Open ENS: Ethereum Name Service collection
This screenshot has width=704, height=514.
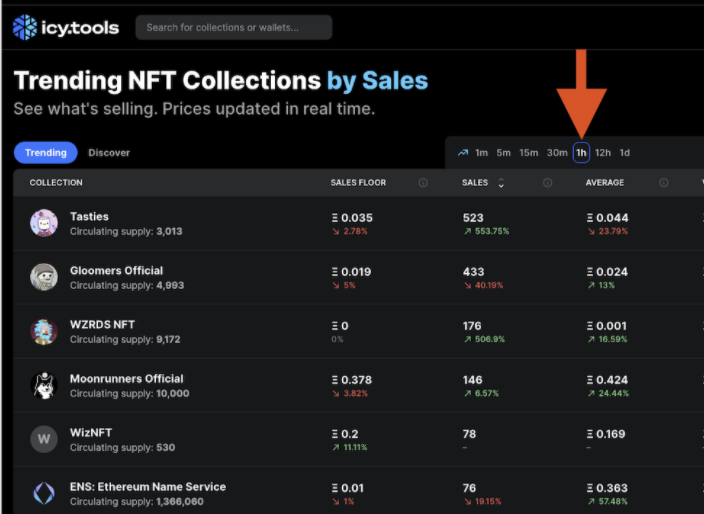pyautogui.click(x=148, y=487)
